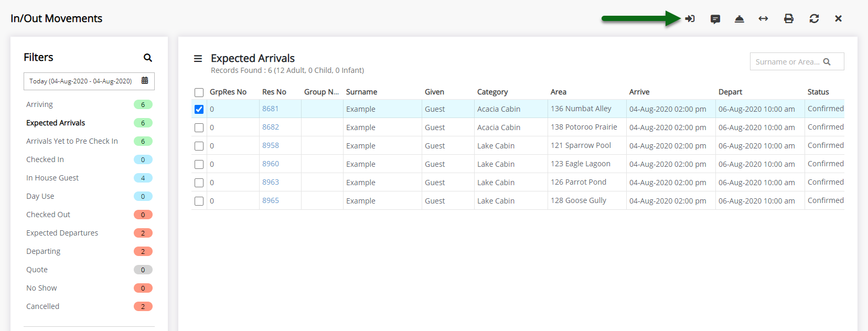Select the Cancelled filter
This screenshot has height=331, width=868.
42,306
